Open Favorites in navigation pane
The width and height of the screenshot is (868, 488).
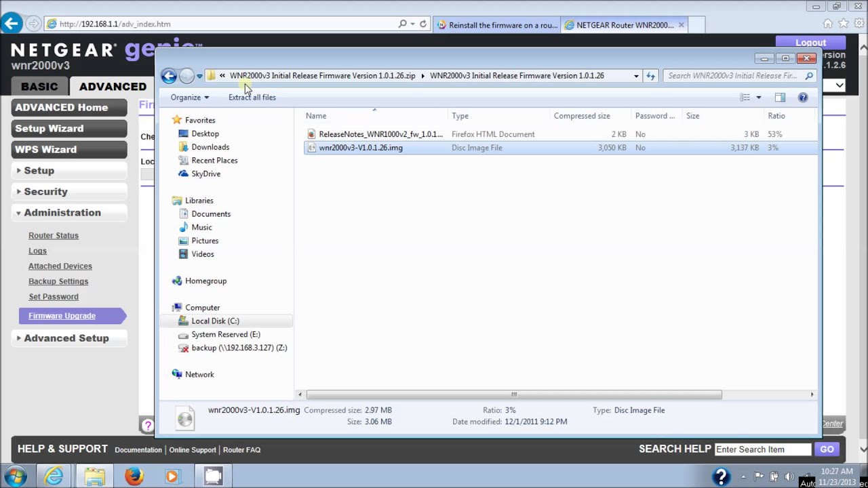point(200,120)
